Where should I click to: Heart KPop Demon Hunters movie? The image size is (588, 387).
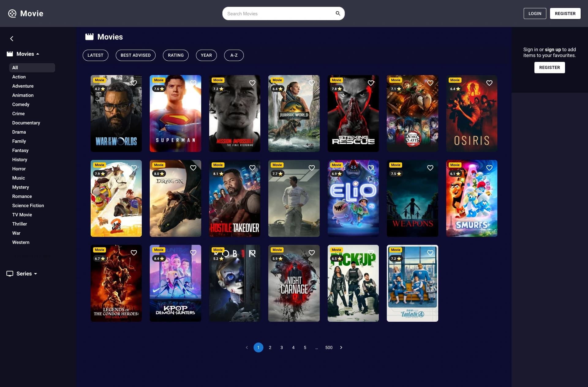(193, 253)
